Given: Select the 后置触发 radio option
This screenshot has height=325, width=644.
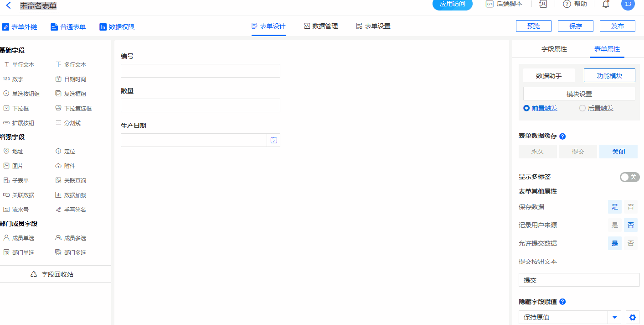Looking at the screenshot, I should [582, 108].
